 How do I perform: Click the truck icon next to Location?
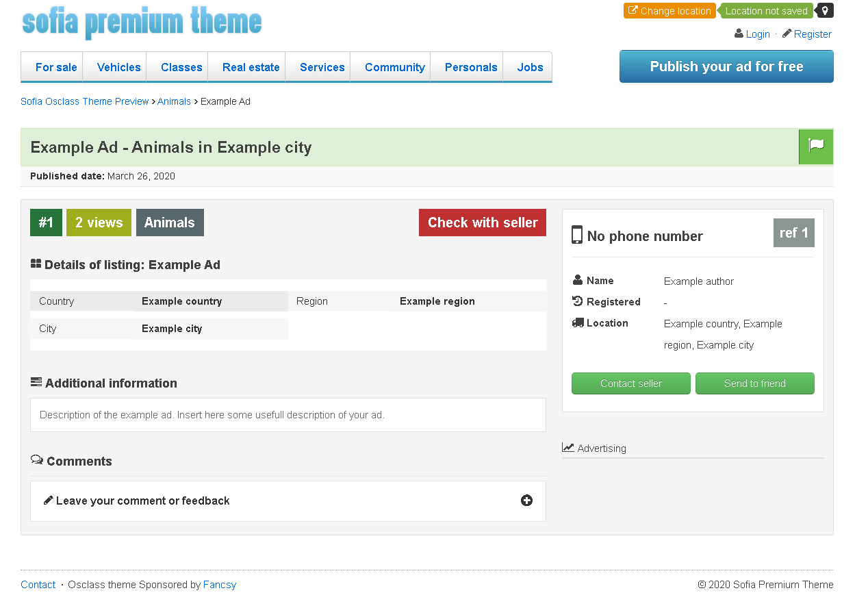(578, 322)
